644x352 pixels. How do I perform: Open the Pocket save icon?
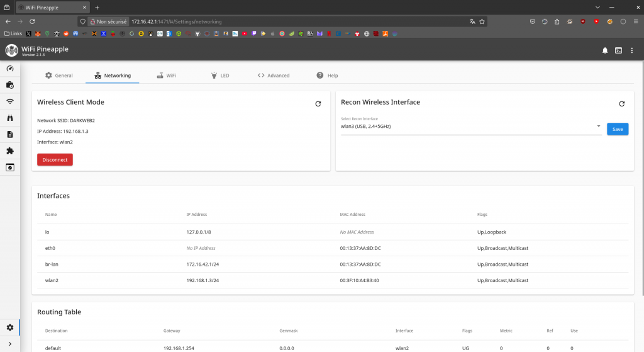[532, 21]
